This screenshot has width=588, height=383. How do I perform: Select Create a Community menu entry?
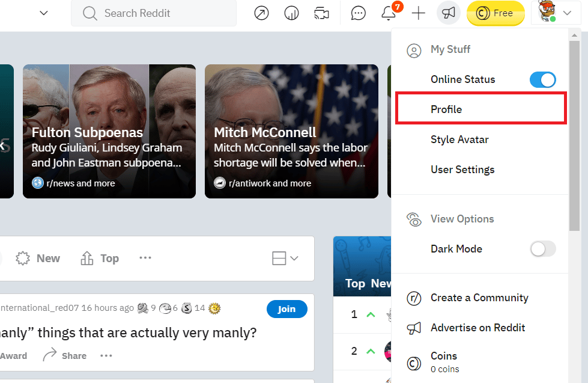coord(480,298)
